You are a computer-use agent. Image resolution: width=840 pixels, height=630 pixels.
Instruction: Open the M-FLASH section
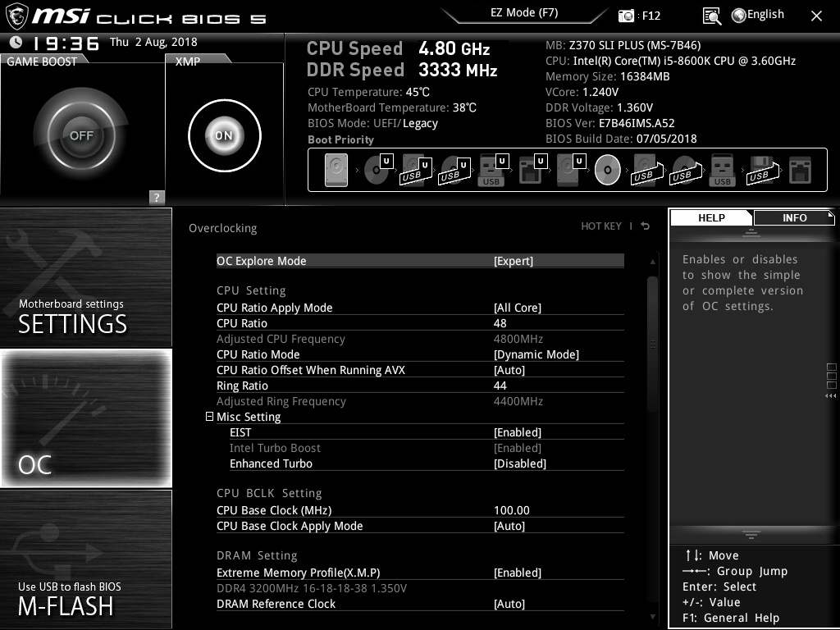pos(85,559)
